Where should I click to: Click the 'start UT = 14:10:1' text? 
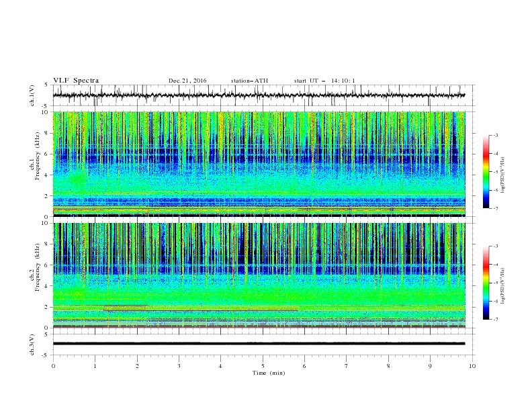(324, 81)
